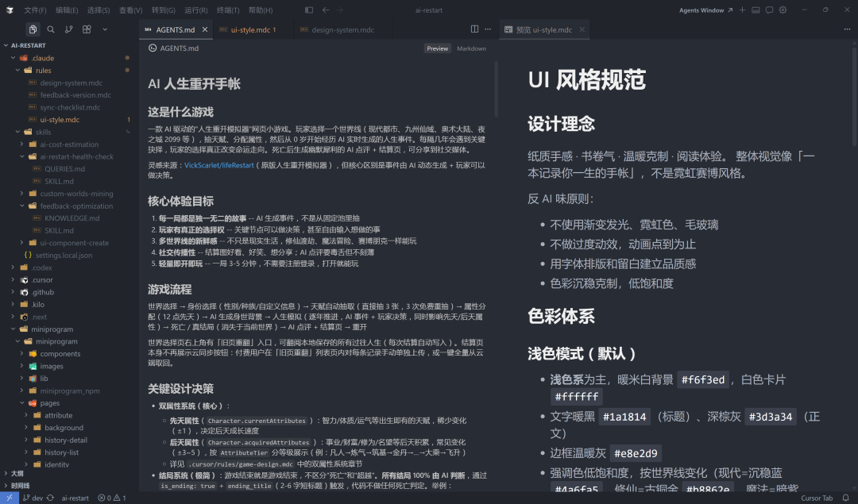Open the Extensions view icon
This screenshot has height=504, width=858.
click(87, 29)
